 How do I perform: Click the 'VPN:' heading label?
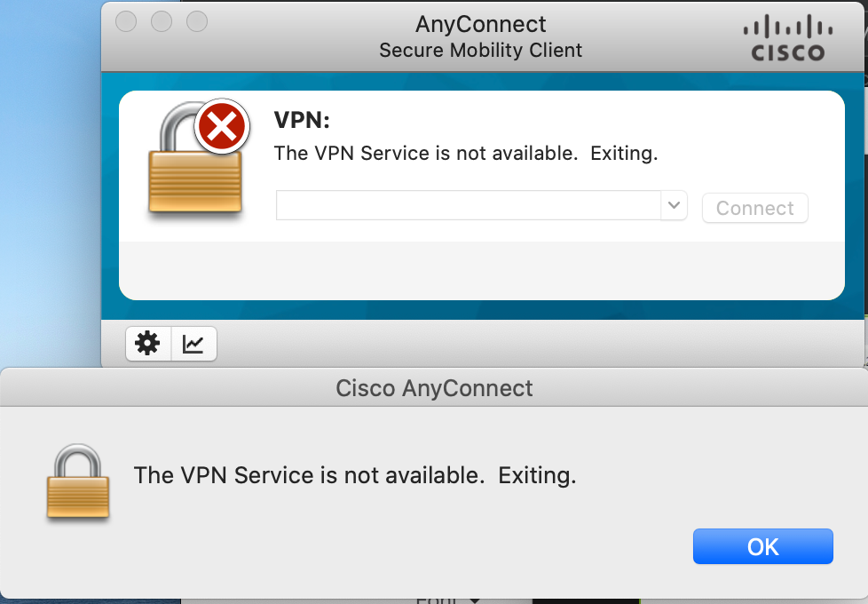point(302,120)
